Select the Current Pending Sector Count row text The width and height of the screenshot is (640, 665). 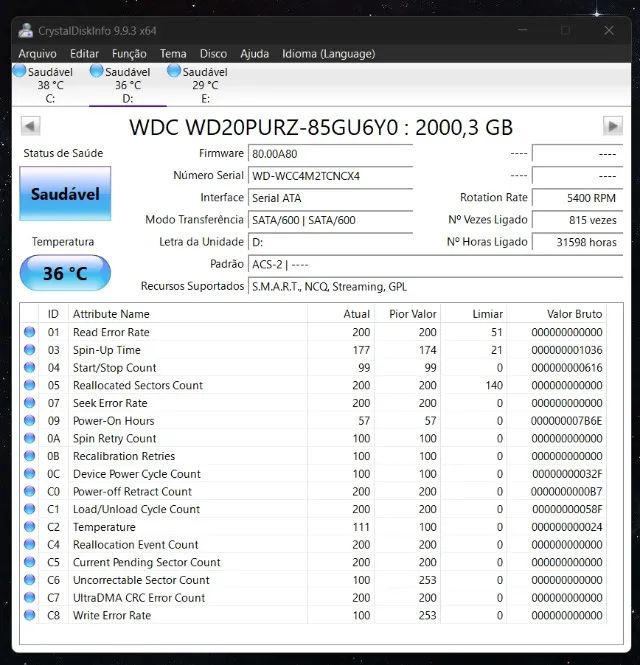pyautogui.click(x=147, y=562)
